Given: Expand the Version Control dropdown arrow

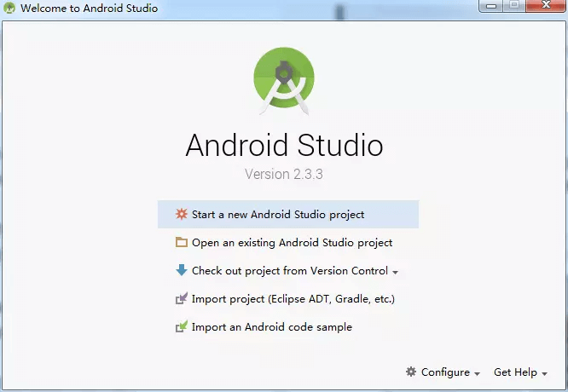Looking at the screenshot, I should click(395, 272).
